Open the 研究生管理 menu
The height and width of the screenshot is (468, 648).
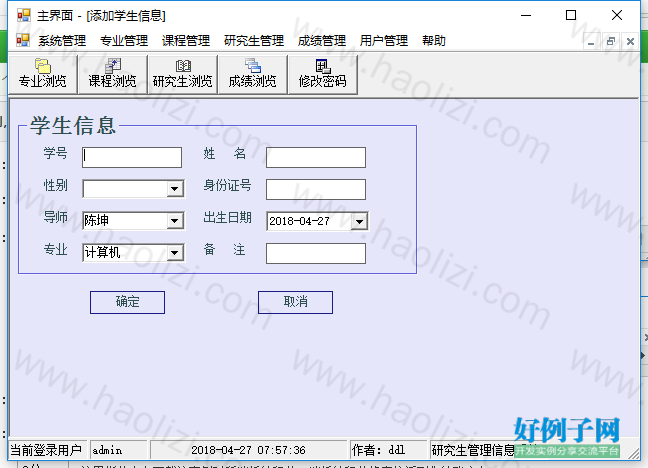pyautogui.click(x=254, y=41)
